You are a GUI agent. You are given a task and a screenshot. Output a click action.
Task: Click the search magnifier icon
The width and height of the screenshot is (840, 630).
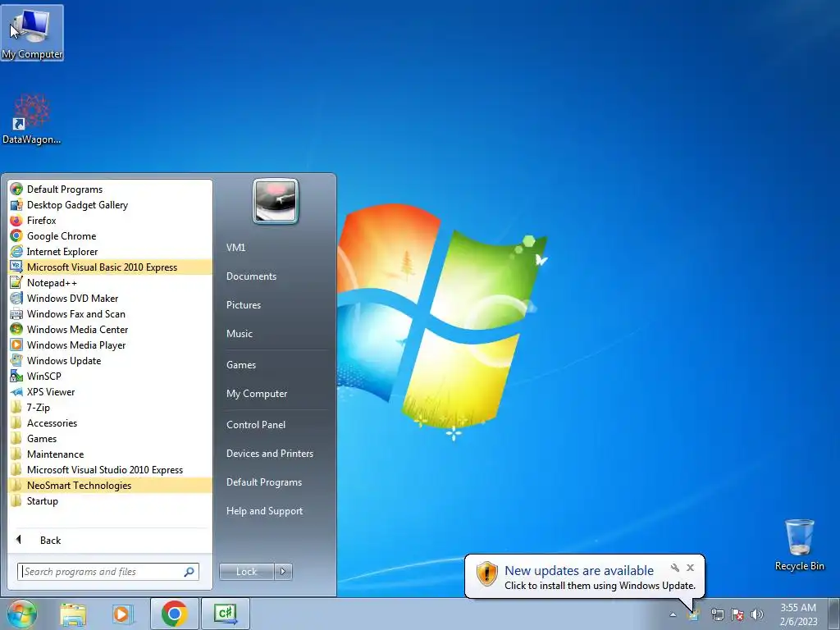click(x=189, y=572)
